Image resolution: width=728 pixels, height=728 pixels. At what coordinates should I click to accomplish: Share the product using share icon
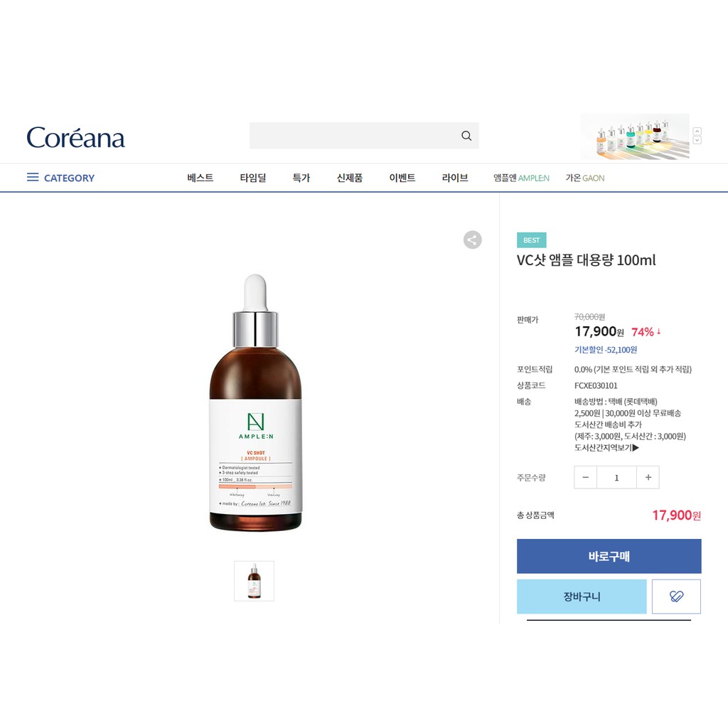(x=472, y=240)
